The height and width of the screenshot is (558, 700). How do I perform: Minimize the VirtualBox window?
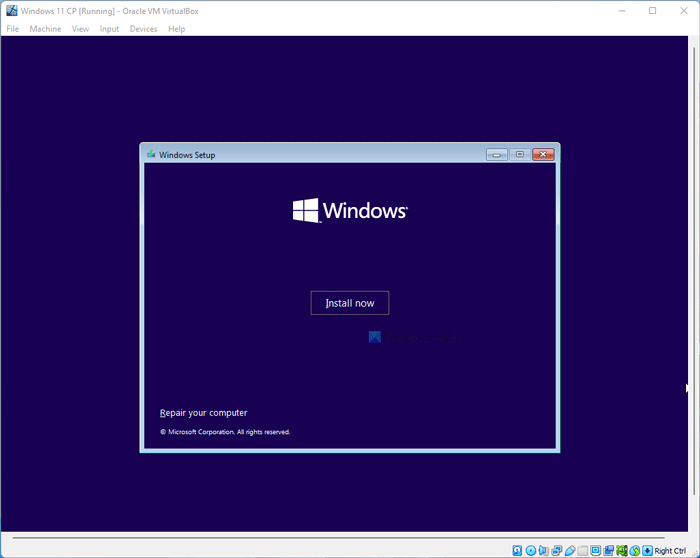coord(621,11)
